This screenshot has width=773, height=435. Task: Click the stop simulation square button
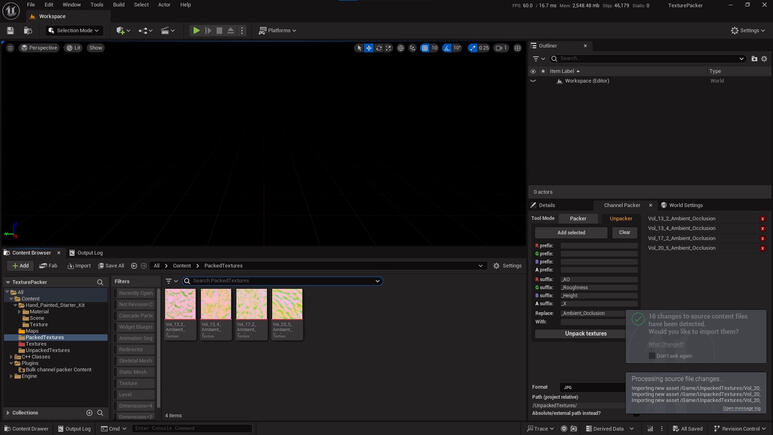(x=219, y=31)
